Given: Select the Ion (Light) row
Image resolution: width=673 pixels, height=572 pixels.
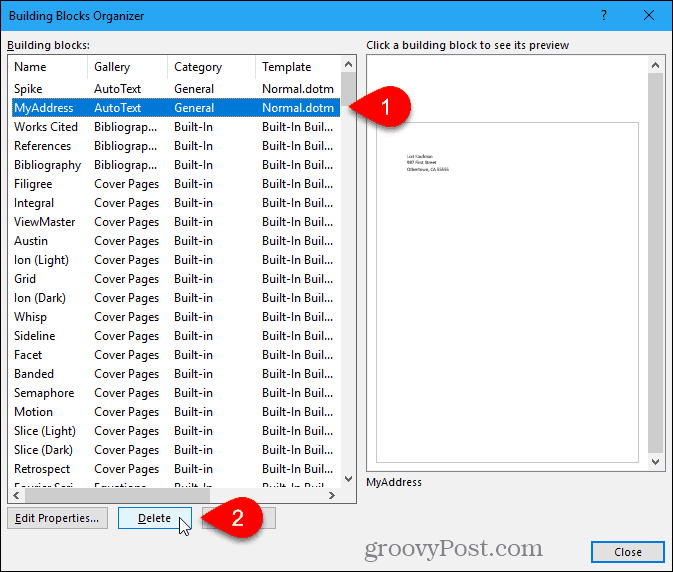Looking at the screenshot, I should 176,260.
